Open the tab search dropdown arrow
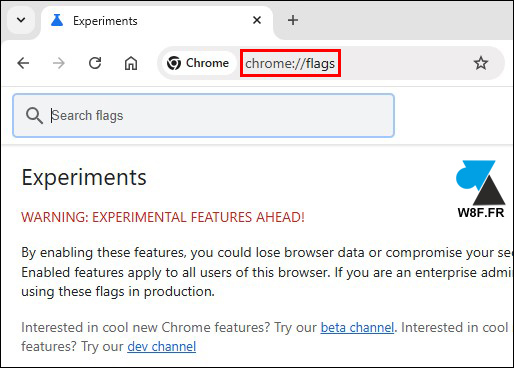 [21, 20]
